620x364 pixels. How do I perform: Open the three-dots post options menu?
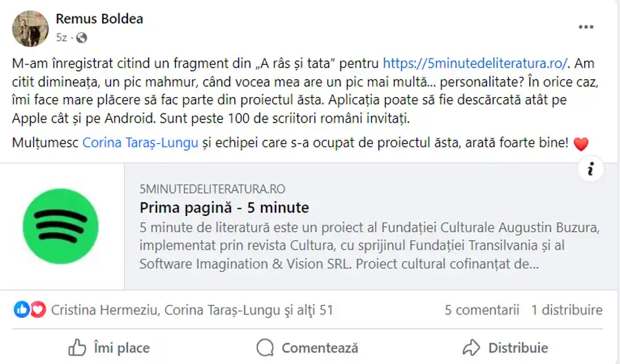[586, 27]
